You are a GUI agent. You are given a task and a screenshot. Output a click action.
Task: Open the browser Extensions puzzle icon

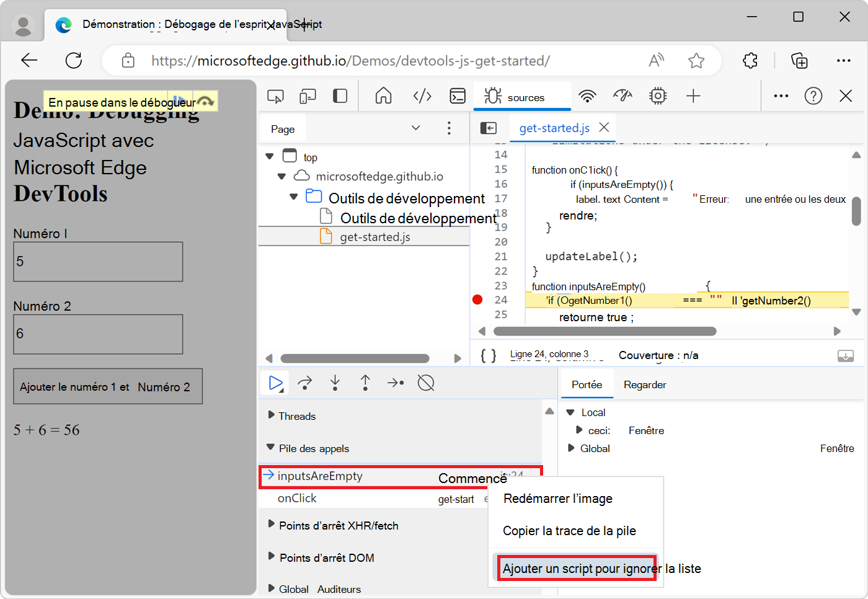point(750,60)
